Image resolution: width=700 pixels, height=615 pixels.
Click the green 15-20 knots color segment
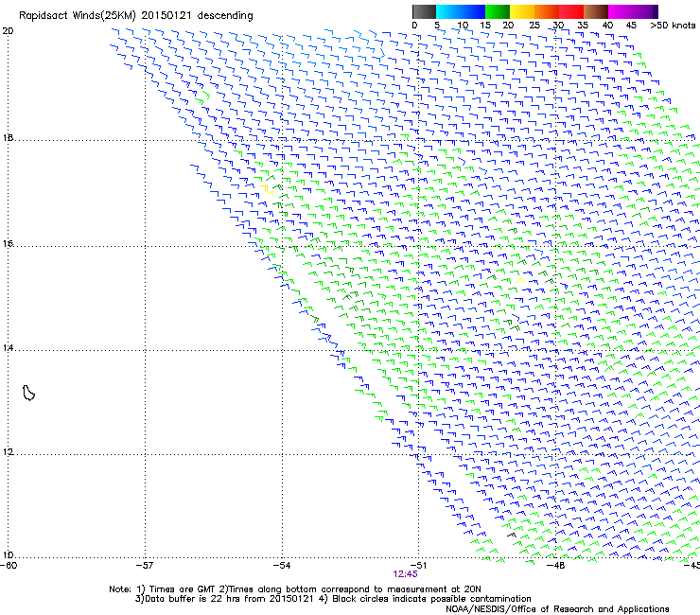[x=498, y=11]
